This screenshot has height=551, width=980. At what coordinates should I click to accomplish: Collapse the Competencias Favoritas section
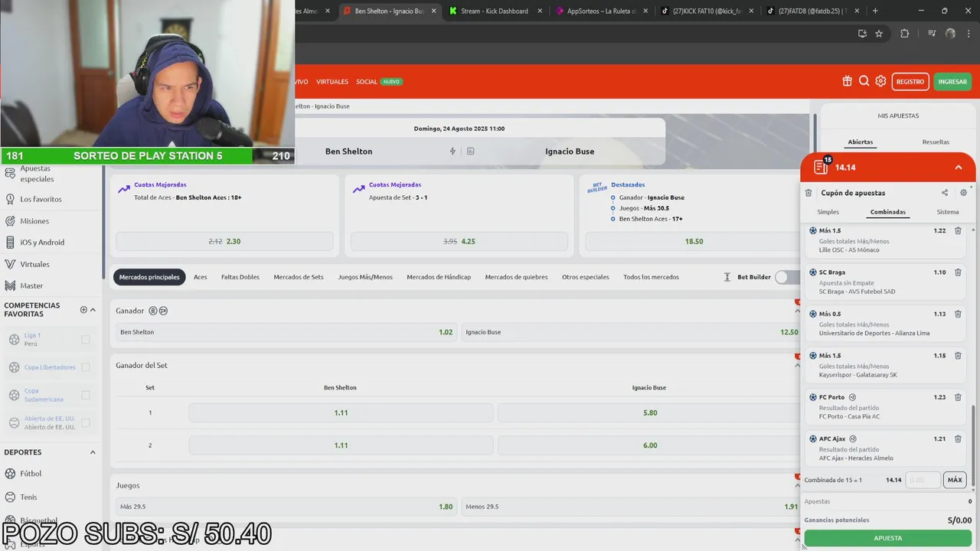pyautogui.click(x=93, y=310)
